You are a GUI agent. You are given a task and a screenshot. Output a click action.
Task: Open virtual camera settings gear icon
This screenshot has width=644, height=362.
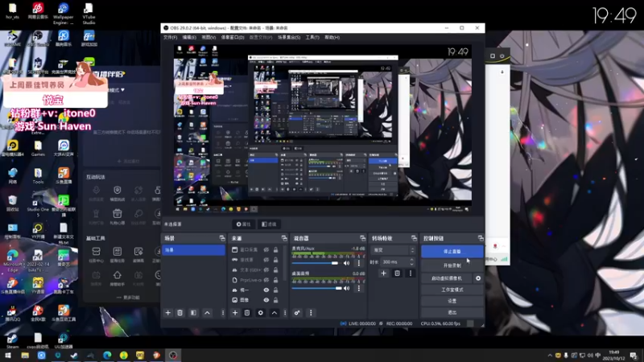[x=478, y=278]
